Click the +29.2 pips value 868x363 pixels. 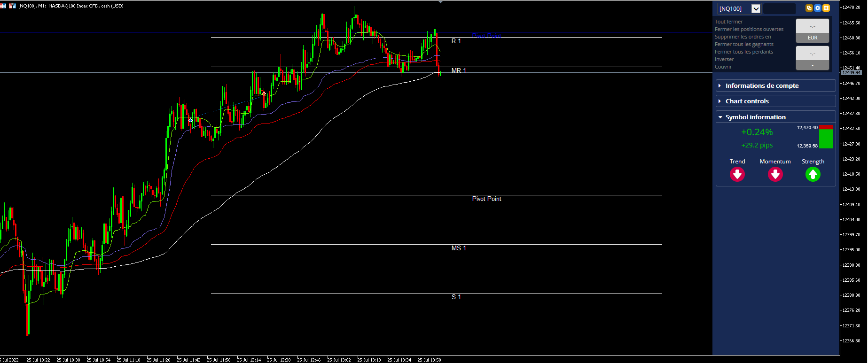click(x=757, y=145)
